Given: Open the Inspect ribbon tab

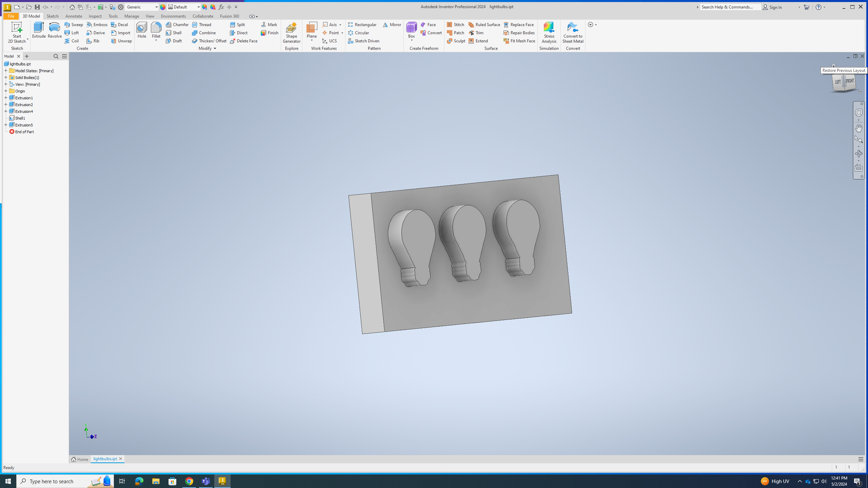Looking at the screenshot, I should click(x=95, y=16).
